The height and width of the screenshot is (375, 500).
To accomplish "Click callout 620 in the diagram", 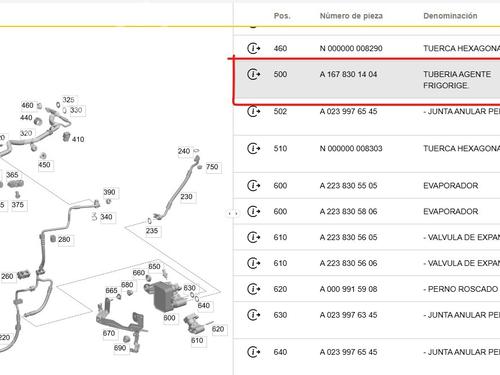I will (x=218, y=329).
